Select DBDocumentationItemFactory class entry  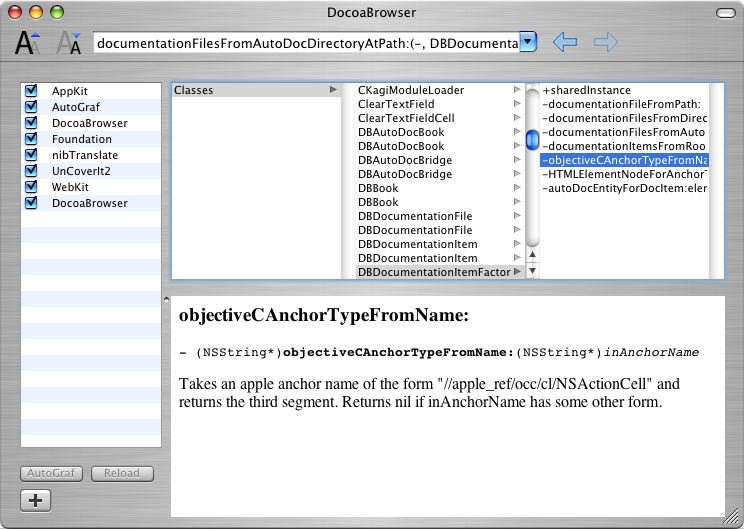tap(433, 272)
